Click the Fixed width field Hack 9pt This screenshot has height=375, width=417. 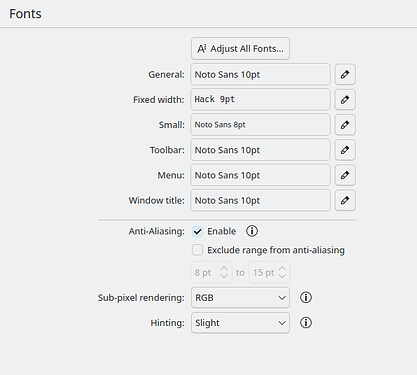[x=260, y=99]
